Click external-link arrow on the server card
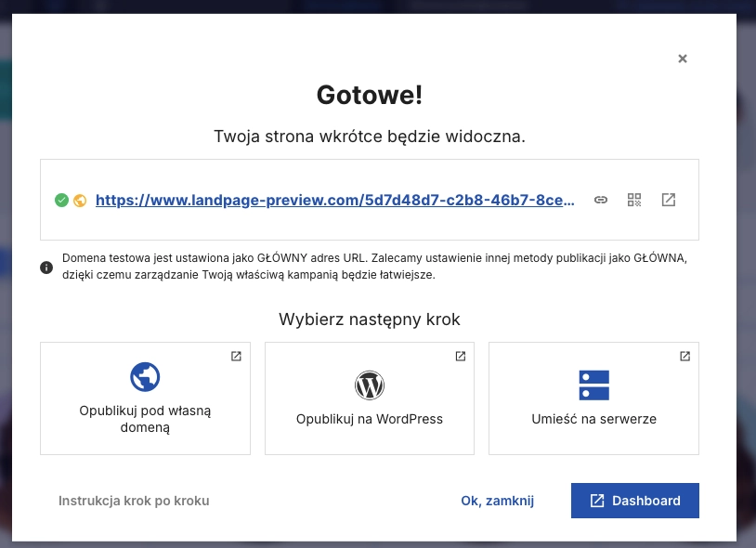756x548 pixels. [x=684, y=356]
